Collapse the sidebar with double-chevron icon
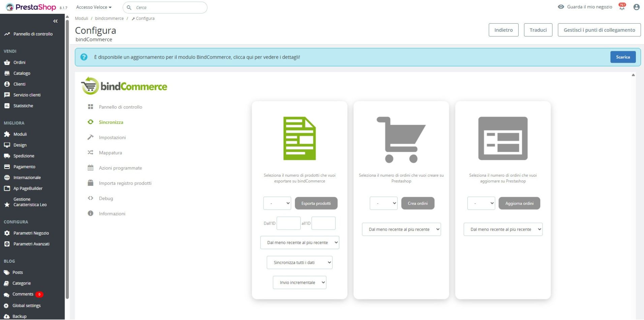 coord(55,21)
